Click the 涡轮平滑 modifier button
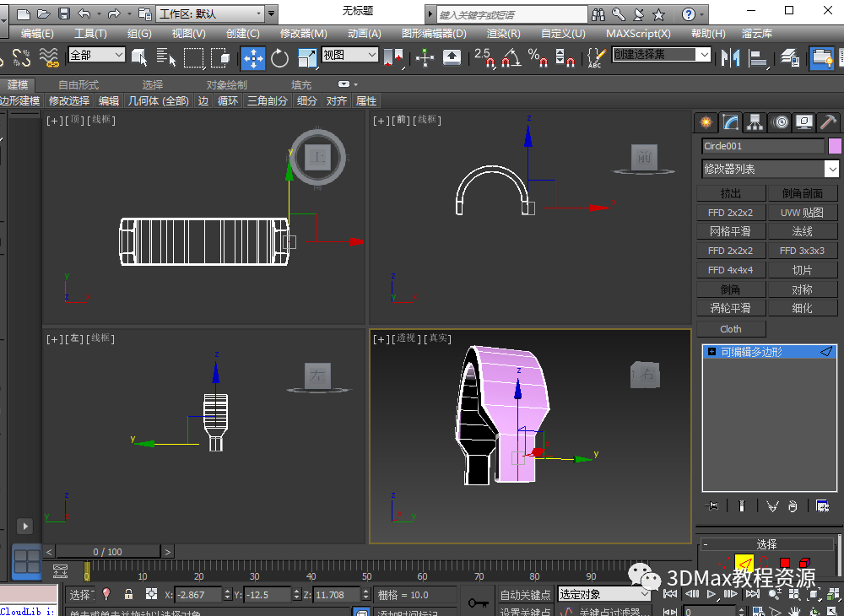This screenshot has height=616, width=844. coord(731,309)
